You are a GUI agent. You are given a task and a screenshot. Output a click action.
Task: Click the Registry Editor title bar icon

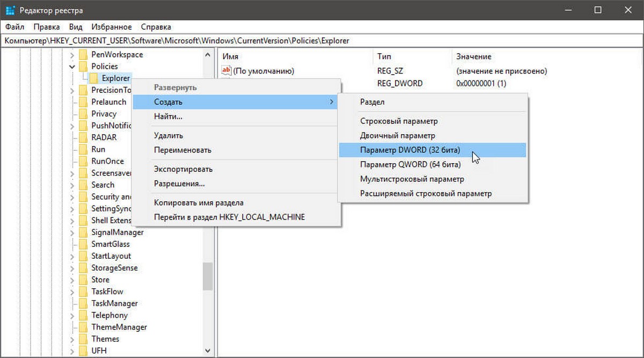point(10,10)
